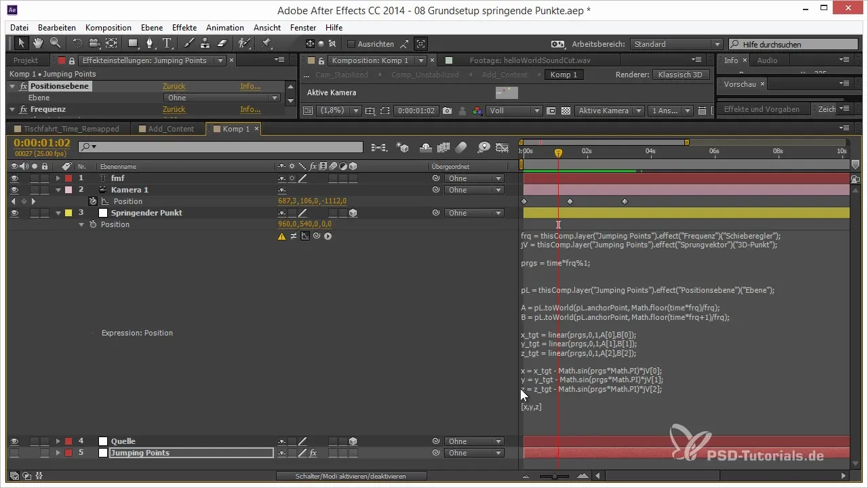Switch to the Tischfahrt_Time_Remapped tab

coord(71,129)
